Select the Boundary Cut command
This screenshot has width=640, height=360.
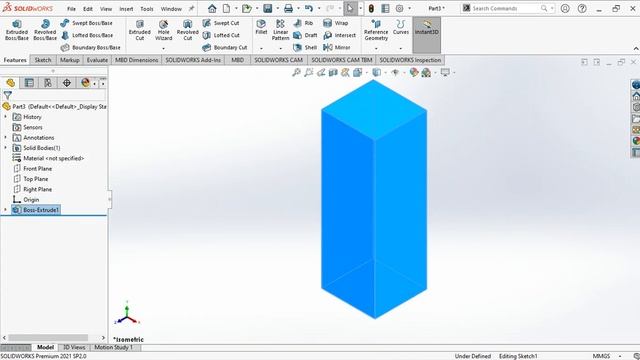pyautogui.click(x=225, y=47)
